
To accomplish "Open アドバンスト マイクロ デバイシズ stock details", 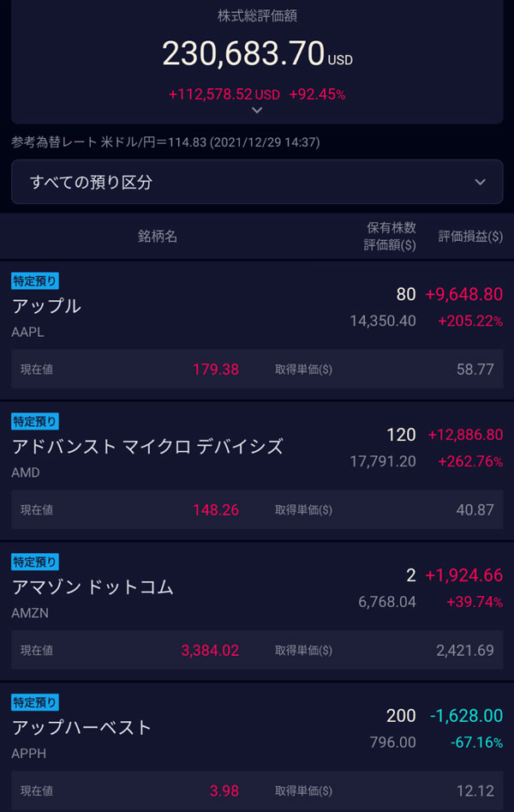I will click(x=147, y=447).
